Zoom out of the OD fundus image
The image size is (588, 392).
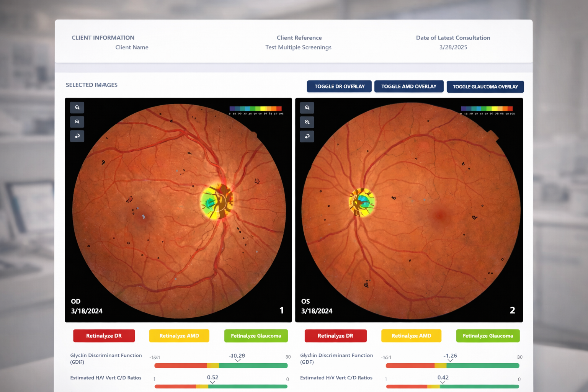(77, 122)
